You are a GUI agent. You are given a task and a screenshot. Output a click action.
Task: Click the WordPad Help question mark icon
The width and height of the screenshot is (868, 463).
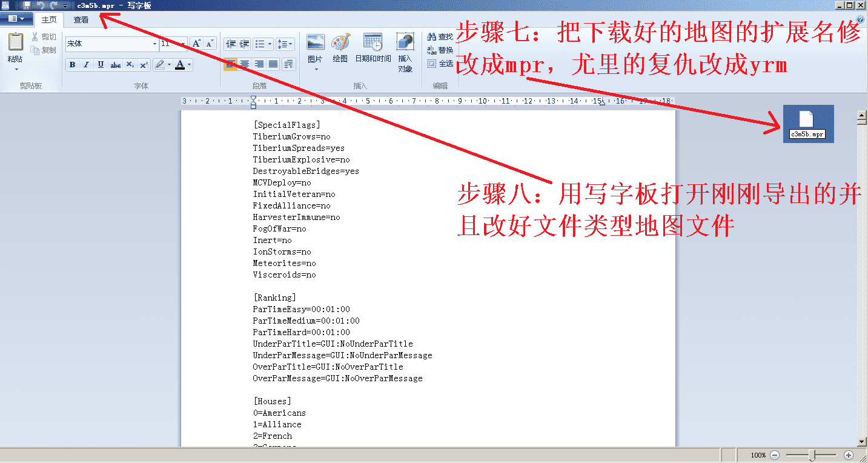click(x=861, y=19)
